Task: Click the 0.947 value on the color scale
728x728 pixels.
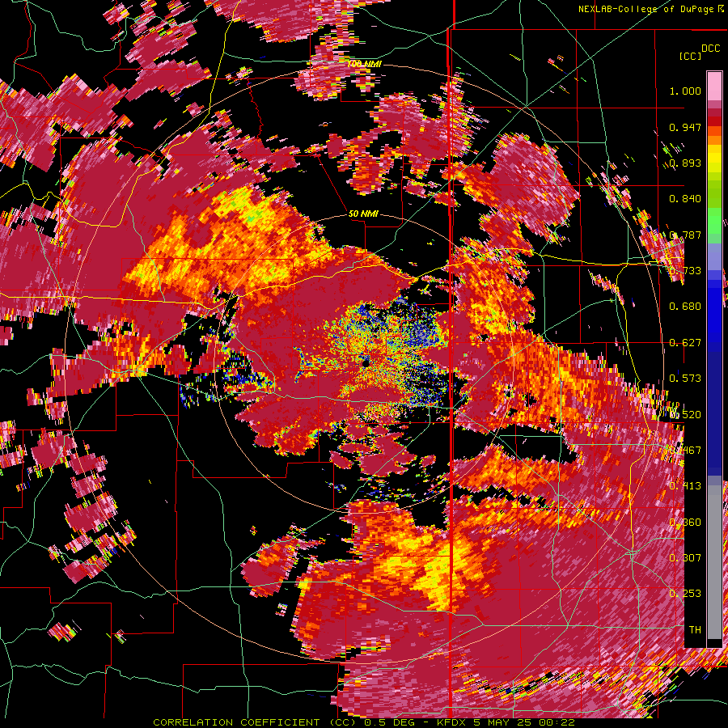Action: point(685,127)
